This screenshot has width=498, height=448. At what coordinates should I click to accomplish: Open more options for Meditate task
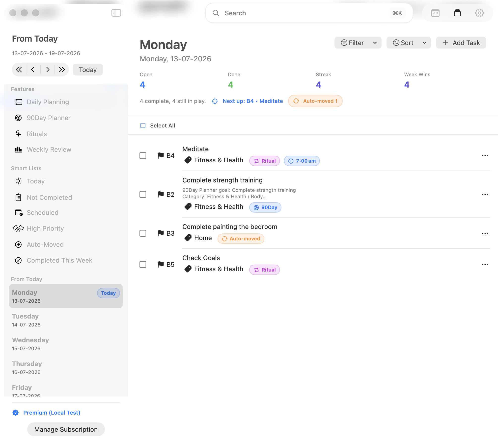(x=485, y=156)
